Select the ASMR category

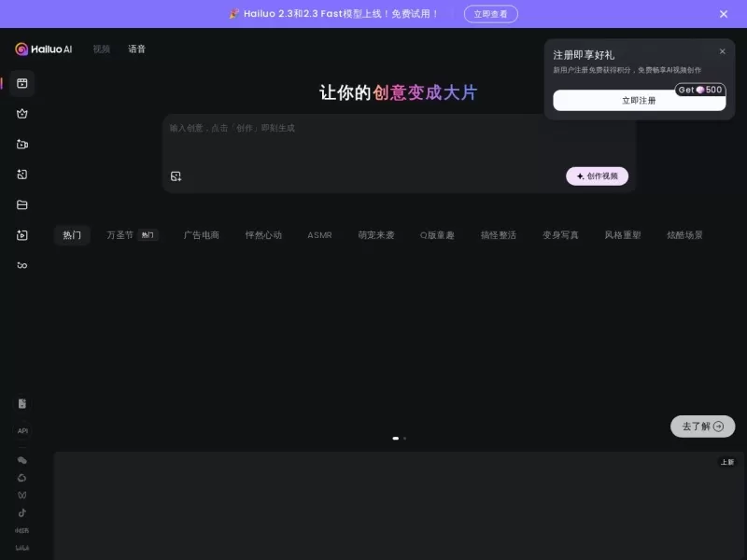(320, 235)
